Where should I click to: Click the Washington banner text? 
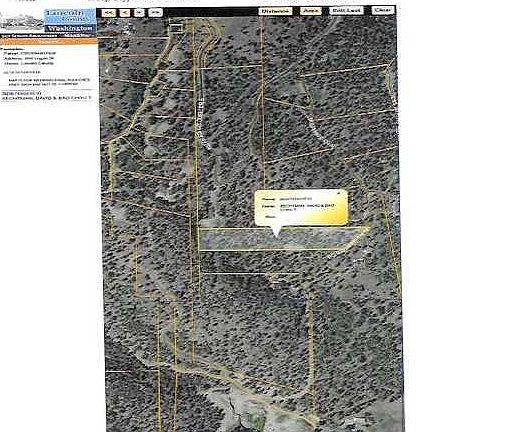tap(70, 28)
